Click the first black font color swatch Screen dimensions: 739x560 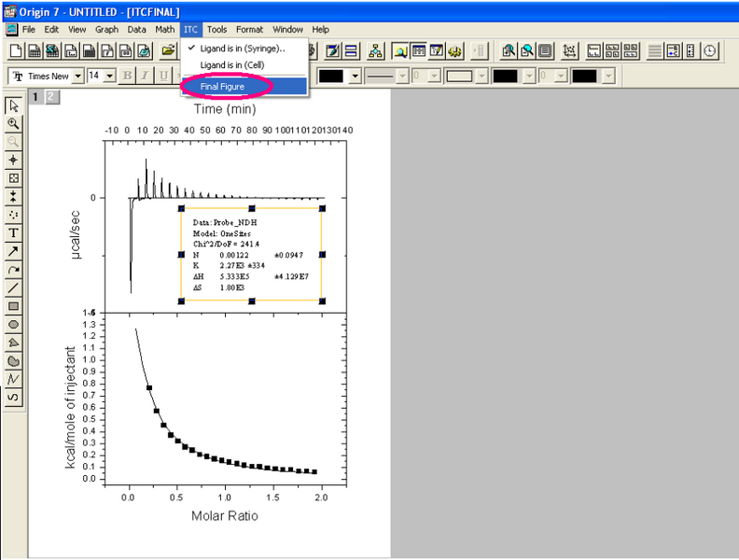pos(331,76)
